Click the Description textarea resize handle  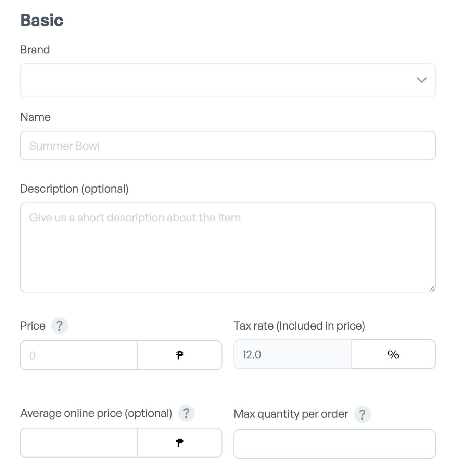pos(432,289)
